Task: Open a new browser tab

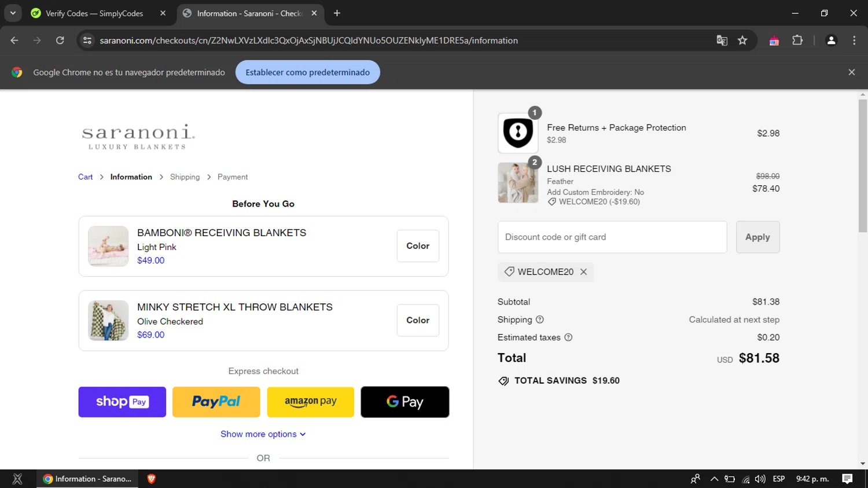Action: pos(337,13)
